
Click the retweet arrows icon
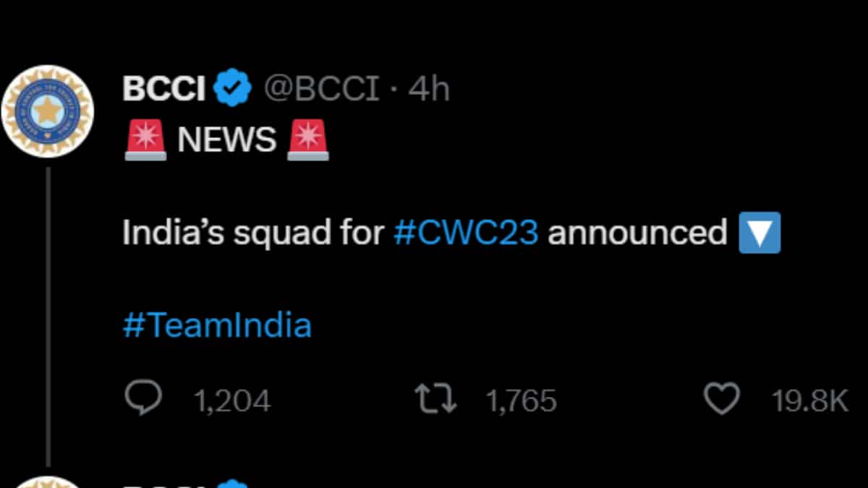point(435,400)
